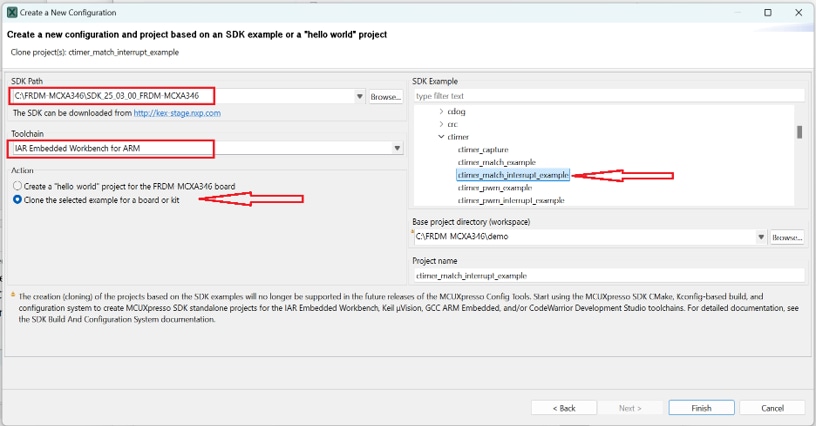Choose ctimer_pwm_interrupt_example from the list
This screenshot has width=816, height=426.
511,200
